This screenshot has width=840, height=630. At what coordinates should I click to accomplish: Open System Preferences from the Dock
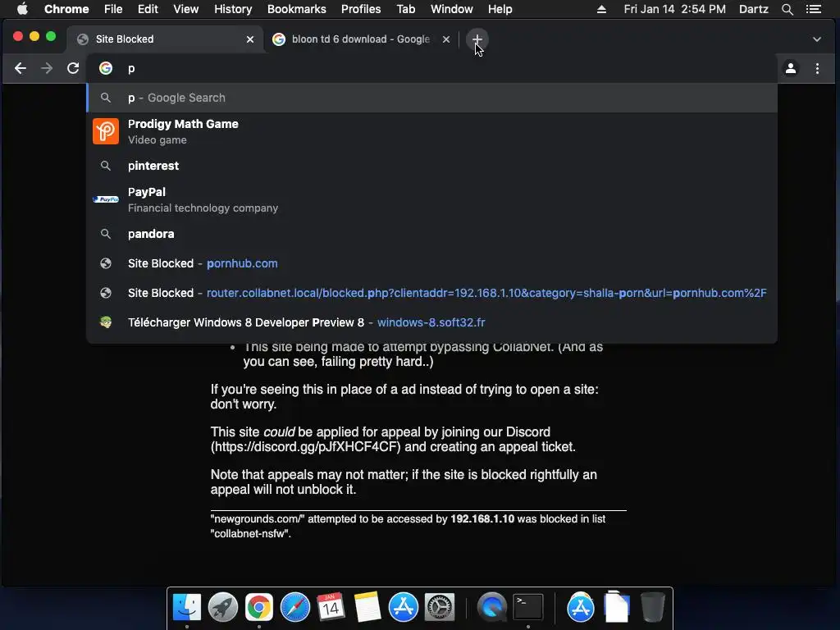[440, 607]
